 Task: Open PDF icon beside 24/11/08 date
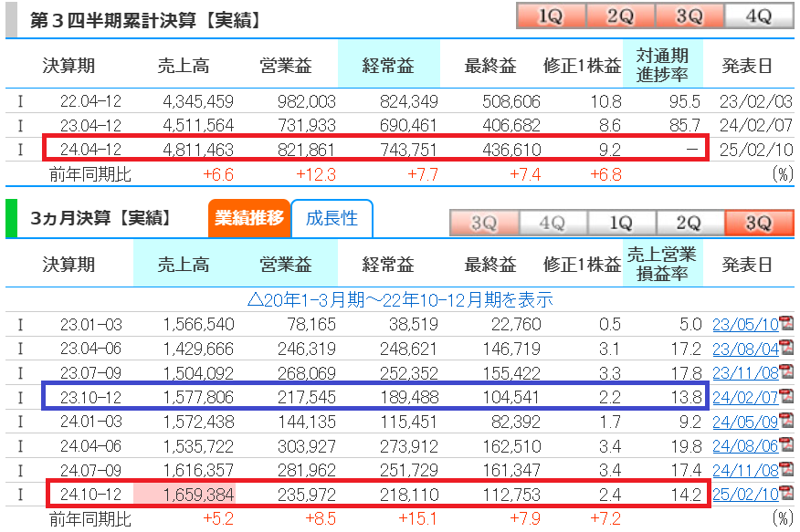(x=786, y=470)
